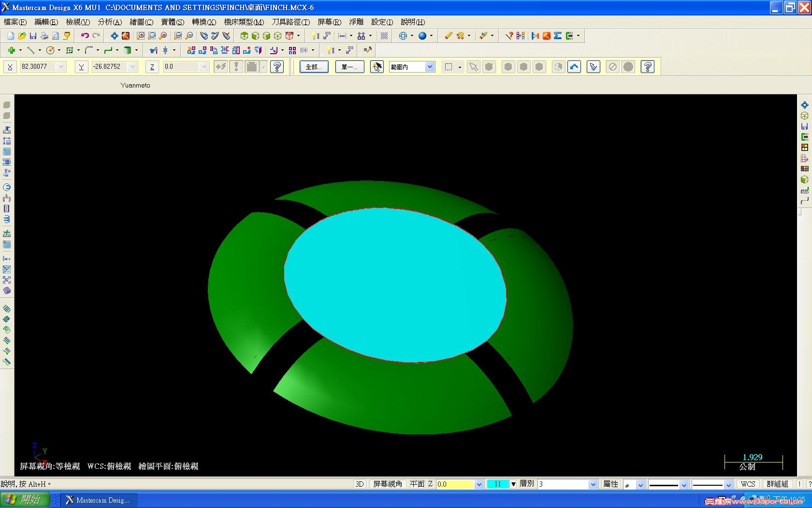The image size is (812, 508).
Task: Fit the geometry to the screen
Action: (115, 36)
